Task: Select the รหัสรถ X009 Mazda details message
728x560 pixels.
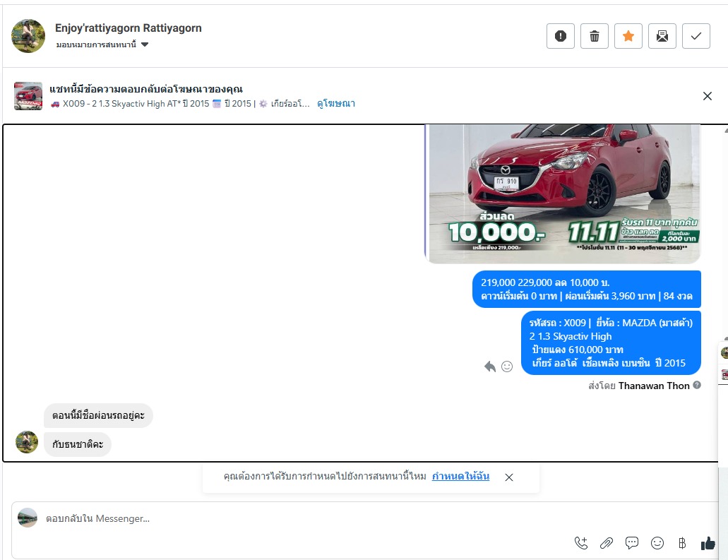Action: pyautogui.click(x=611, y=342)
